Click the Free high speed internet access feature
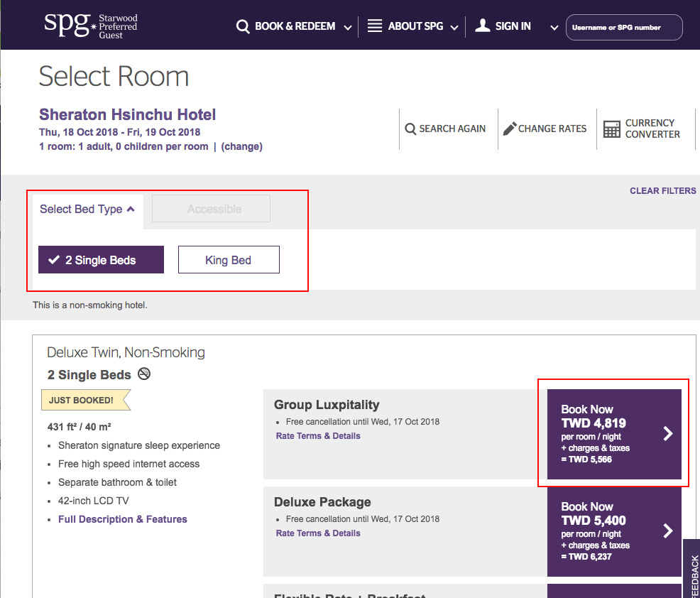The width and height of the screenshot is (700, 598). click(x=128, y=464)
